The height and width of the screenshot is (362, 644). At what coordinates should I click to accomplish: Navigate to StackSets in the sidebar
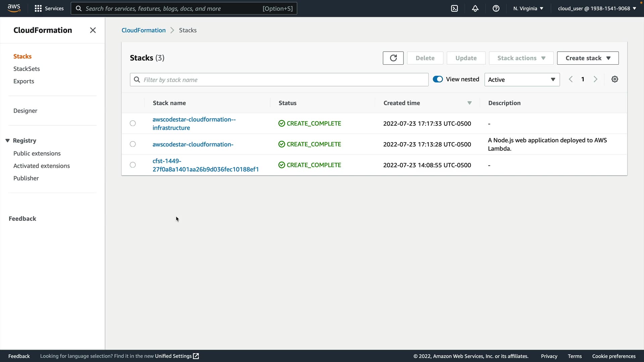pyautogui.click(x=26, y=69)
